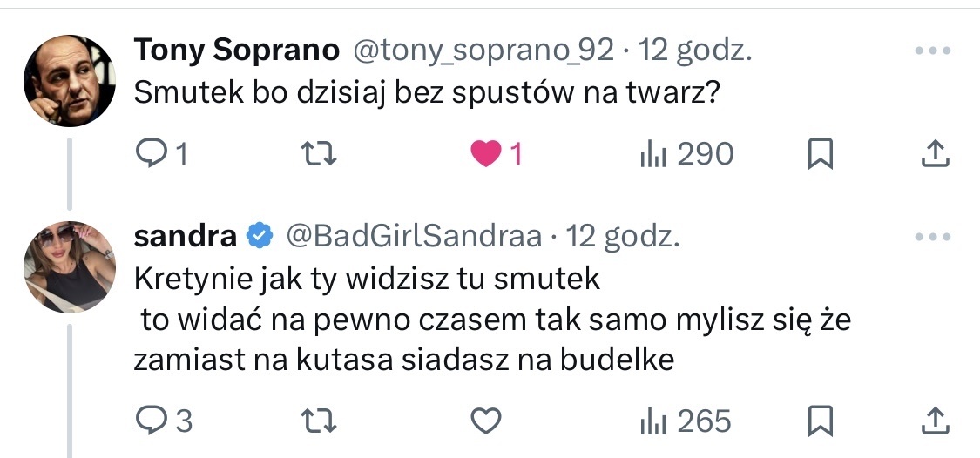Open Tony Soprano's profile picture
Screen dimensions: 980x458
pos(70,81)
